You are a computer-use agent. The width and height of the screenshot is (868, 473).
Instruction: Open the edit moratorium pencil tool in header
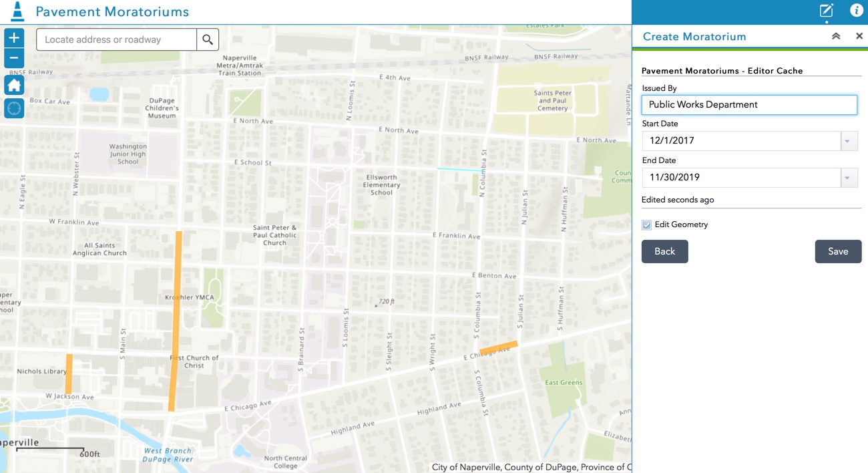point(827,11)
